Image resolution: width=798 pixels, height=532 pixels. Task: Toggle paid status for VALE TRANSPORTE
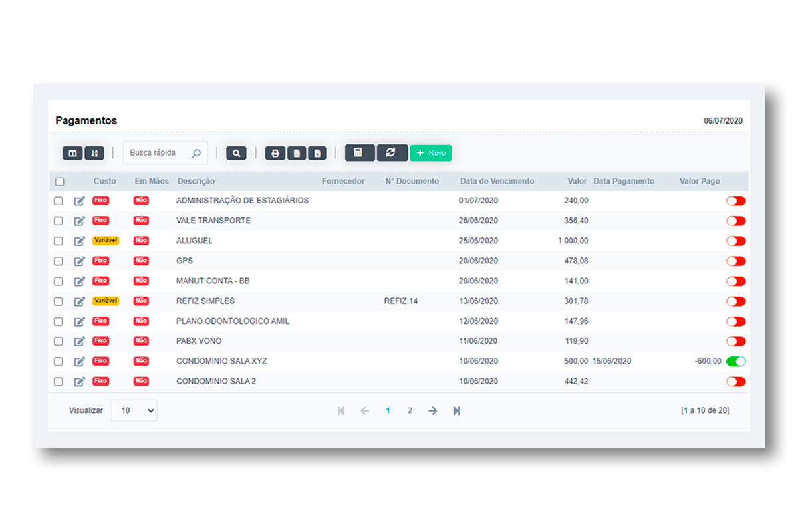(x=735, y=221)
